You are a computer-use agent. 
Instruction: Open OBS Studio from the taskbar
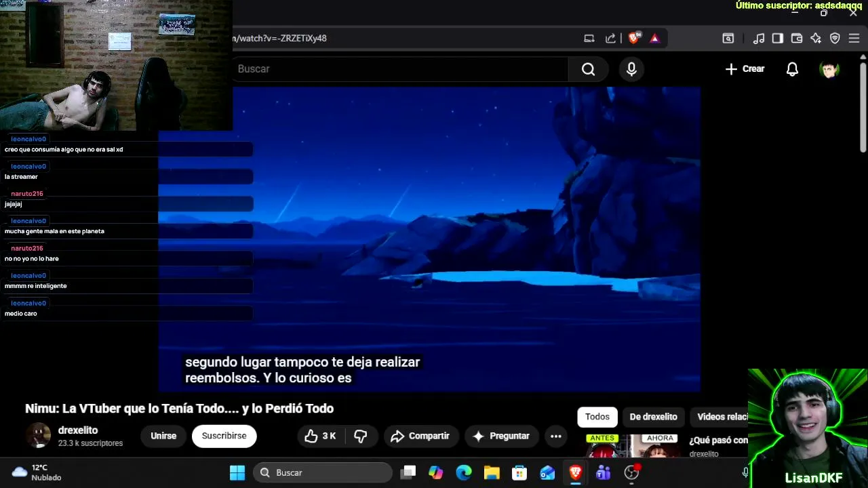[x=631, y=472]
